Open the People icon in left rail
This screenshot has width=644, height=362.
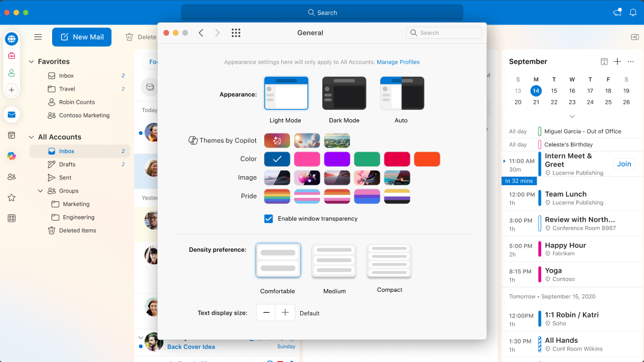coord(11,177)
